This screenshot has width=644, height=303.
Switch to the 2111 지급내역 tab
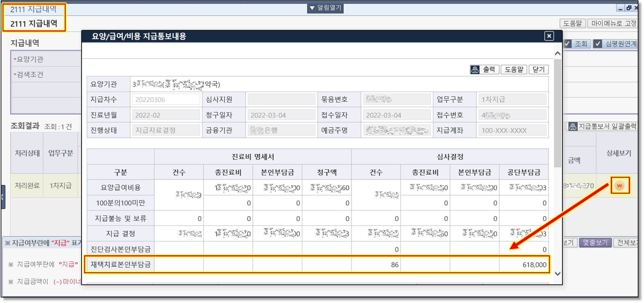[x=33, y=9]
